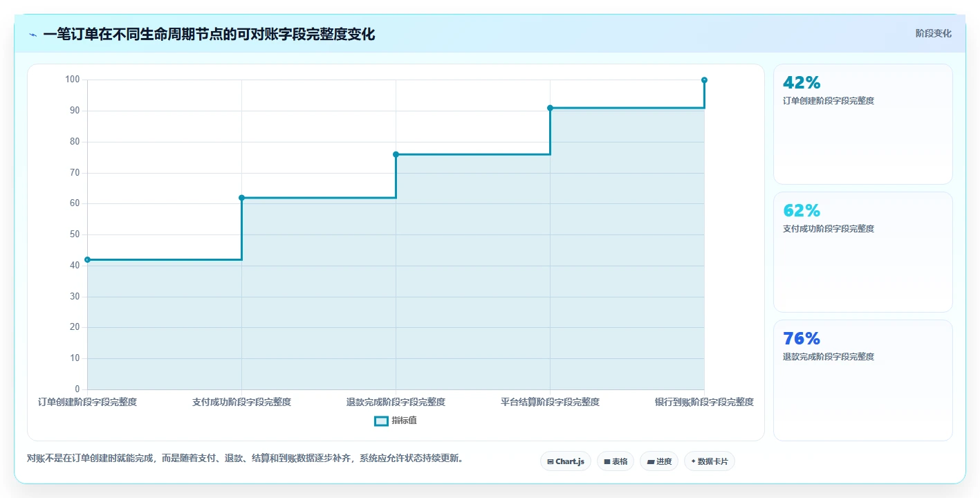Select the 进度 tag button
The width and height of the screenshot is (980, 498).
click(x=658, y=461)
